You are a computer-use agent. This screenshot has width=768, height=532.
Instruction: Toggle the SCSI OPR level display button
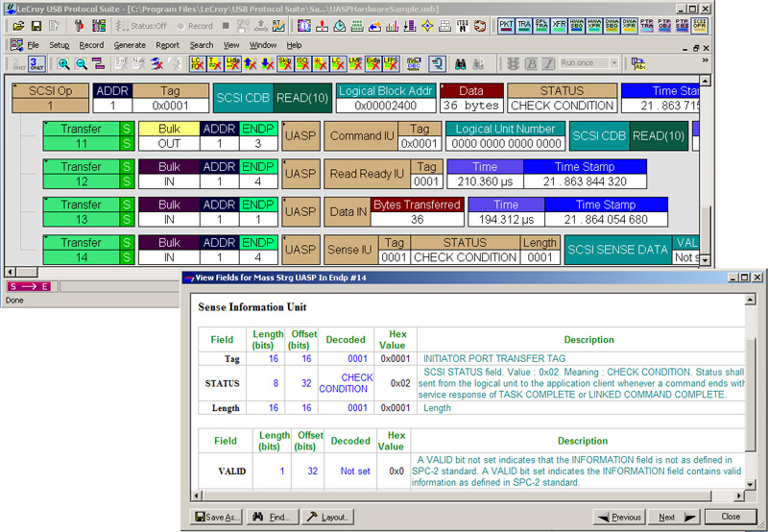pos(699,26)
